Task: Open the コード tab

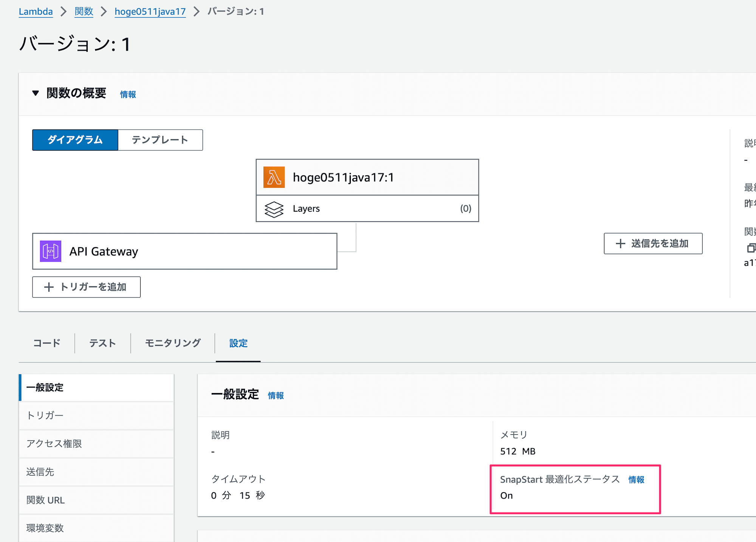Action: coord(47,343)
